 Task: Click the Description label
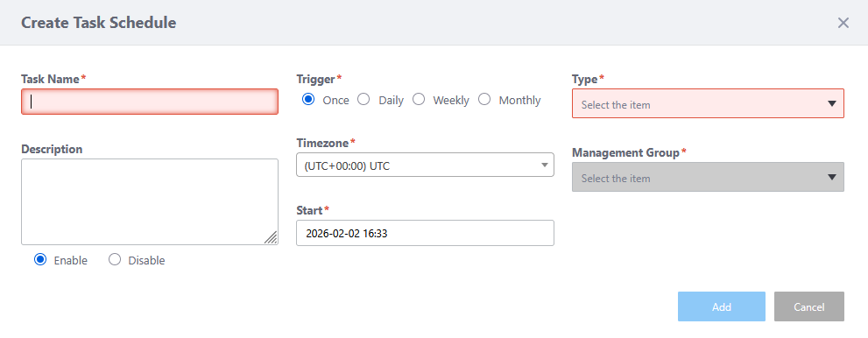point(52,150)
